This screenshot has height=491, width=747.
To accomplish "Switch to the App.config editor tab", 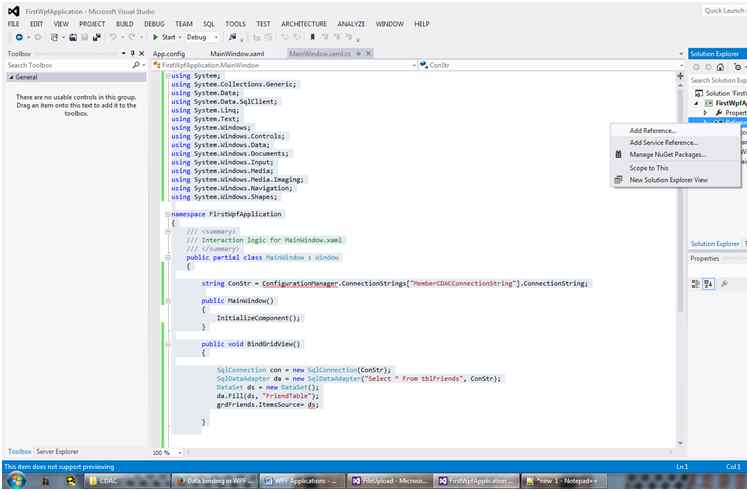I will (169, 53).
